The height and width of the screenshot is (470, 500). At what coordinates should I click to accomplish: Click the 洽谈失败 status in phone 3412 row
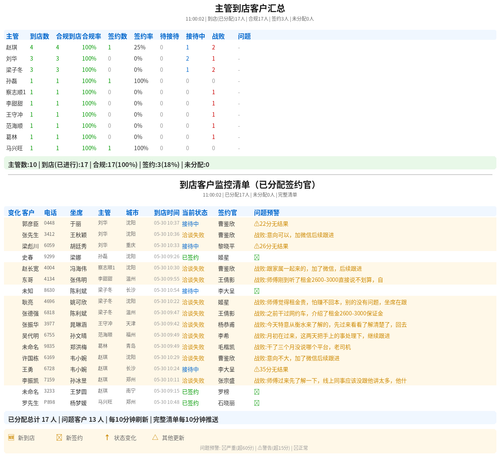pos(193,235)
